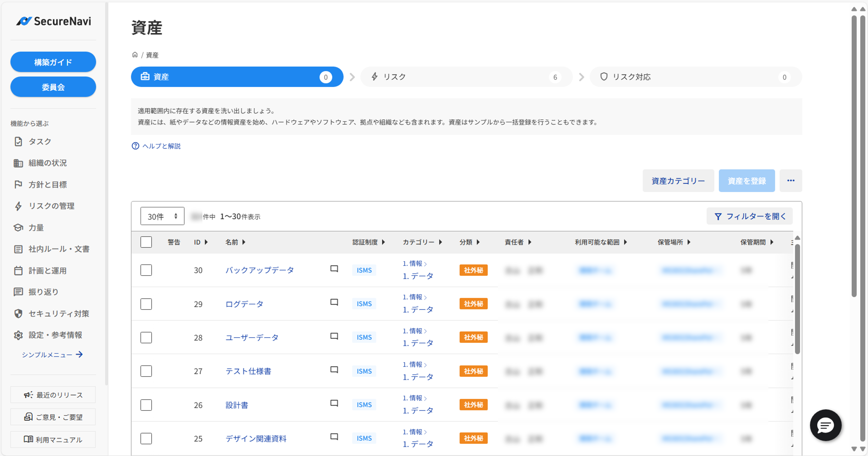Image resolution: width=868 pixels, height=456 pixels.
Task: Switch to the リスク step tab
Action: [466, 77]
